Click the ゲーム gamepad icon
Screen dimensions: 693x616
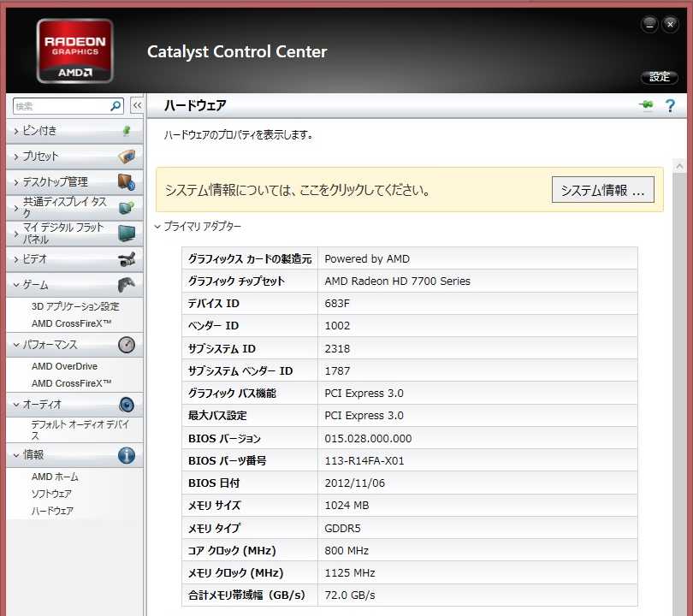[x=127, y=285]
